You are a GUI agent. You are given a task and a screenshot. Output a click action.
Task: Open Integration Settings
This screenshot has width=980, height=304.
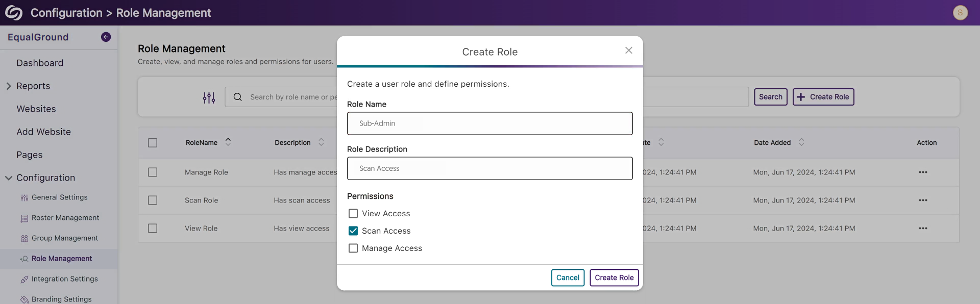[x=65, y=279]
